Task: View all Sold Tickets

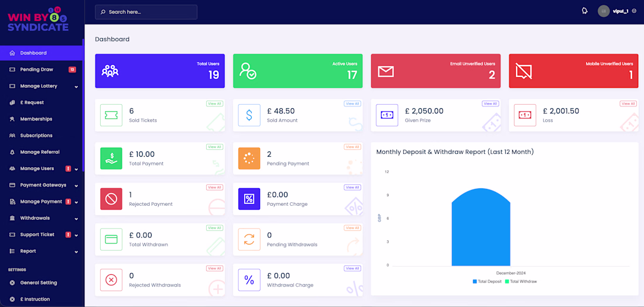Action: 214,104
